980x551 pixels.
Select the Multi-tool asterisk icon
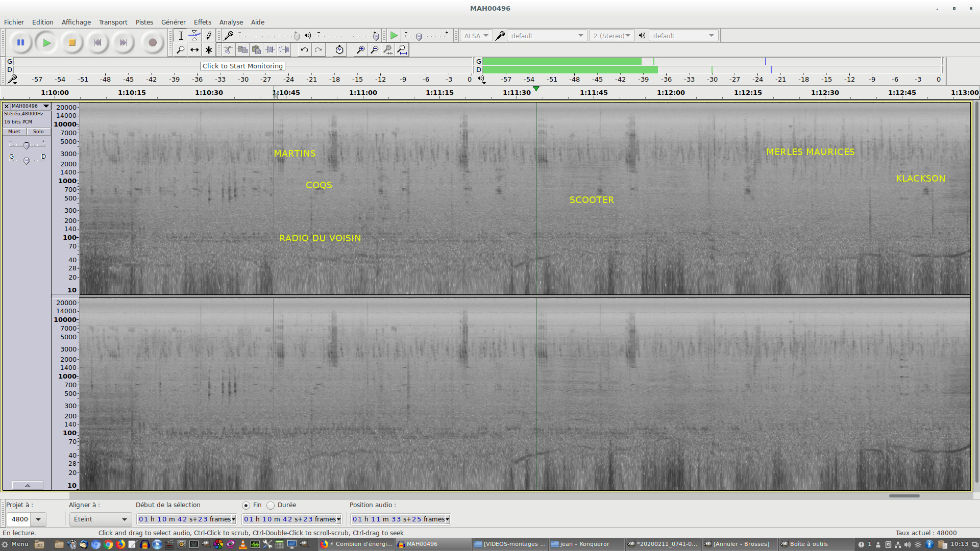[208, 49]
